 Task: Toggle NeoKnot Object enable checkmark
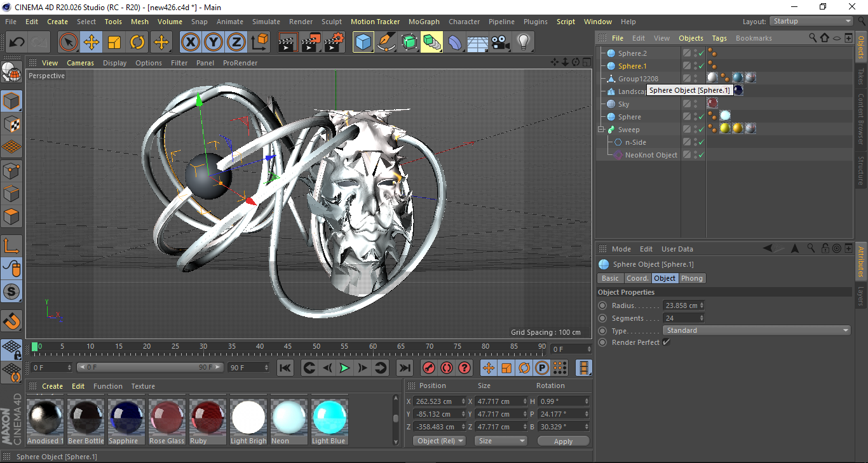click(x=702, y=155)
